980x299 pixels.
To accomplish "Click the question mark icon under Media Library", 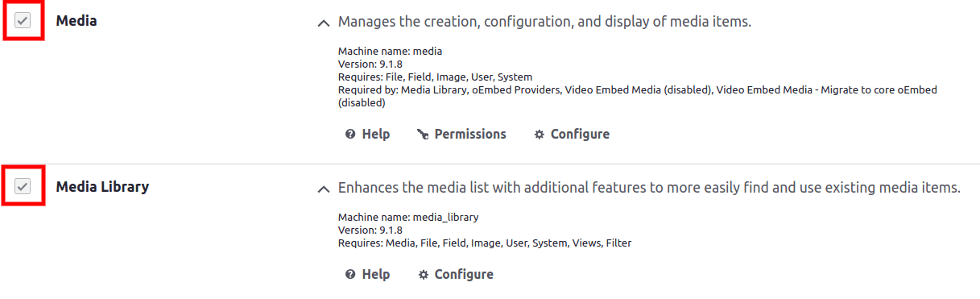I will (x=350, y=275).
